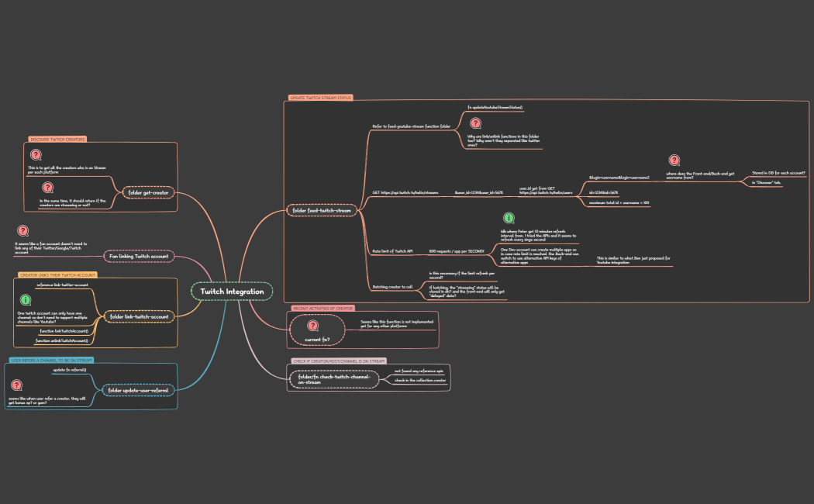Viewport: 814px width, 504px height.
Task: Select 'folder/fn check-twitch-channel-on-stream' node
Action: click(x=334, y=378)
